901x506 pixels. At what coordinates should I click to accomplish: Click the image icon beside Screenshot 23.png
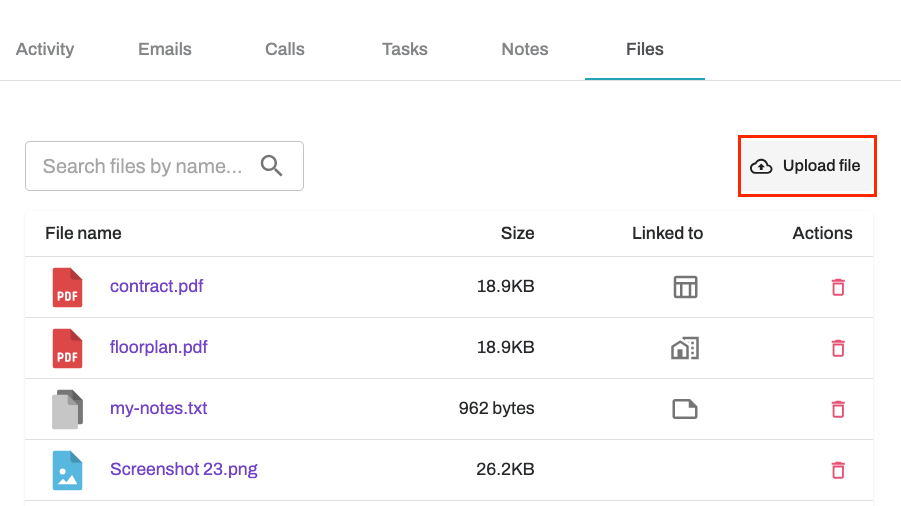[x=67, y=470]
